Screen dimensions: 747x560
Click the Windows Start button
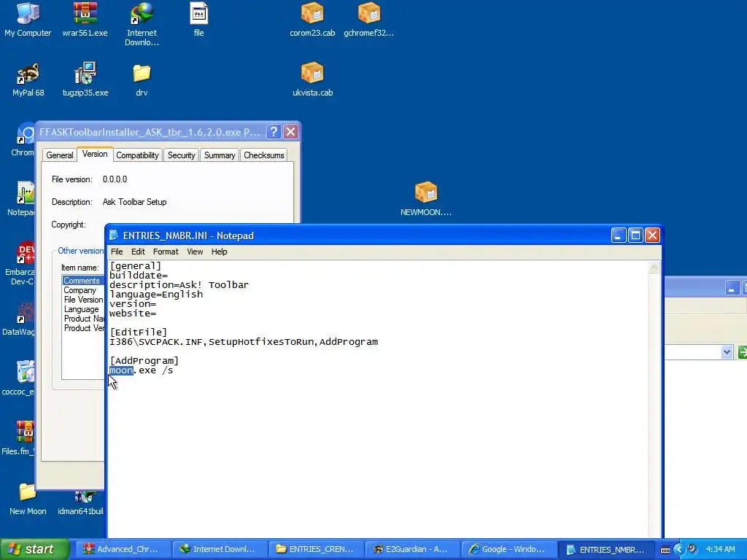click(35, 549)
